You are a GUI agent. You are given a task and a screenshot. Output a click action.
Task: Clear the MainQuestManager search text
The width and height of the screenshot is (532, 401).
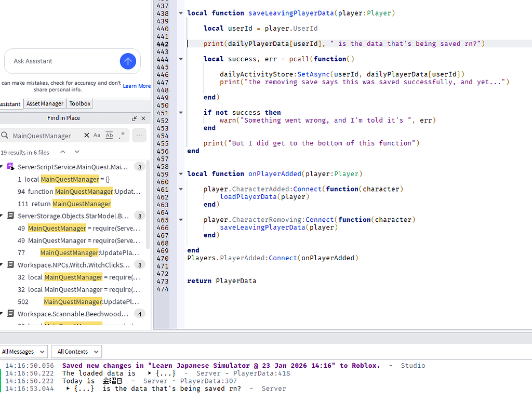[x=86, y=136]
